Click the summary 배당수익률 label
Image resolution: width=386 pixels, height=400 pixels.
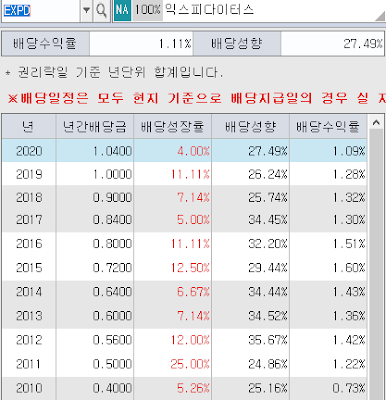click(45, 44)
